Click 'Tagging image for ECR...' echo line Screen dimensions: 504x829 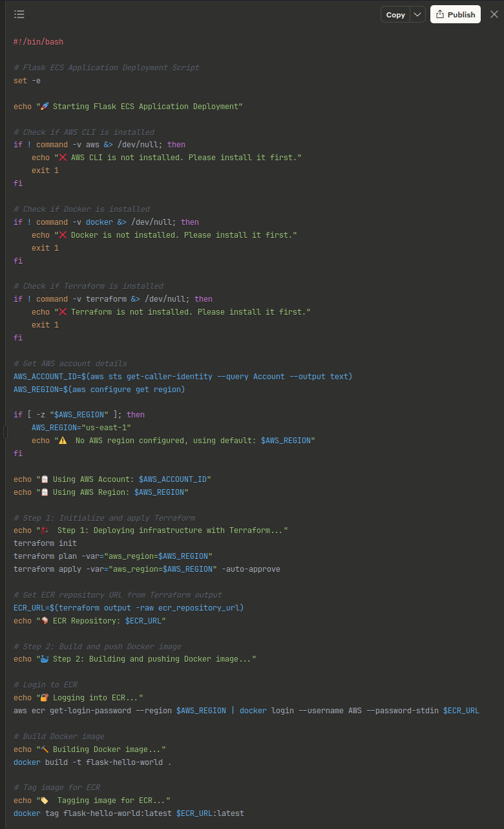92,801
